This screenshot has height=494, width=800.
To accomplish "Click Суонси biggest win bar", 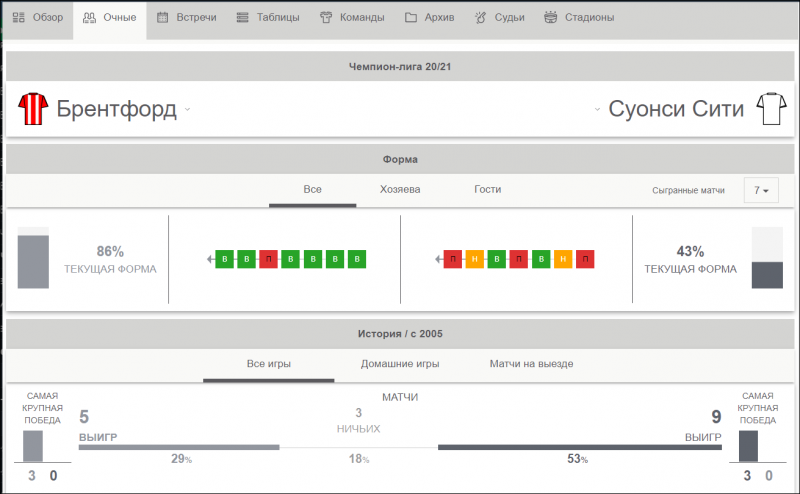I will 748,446.
